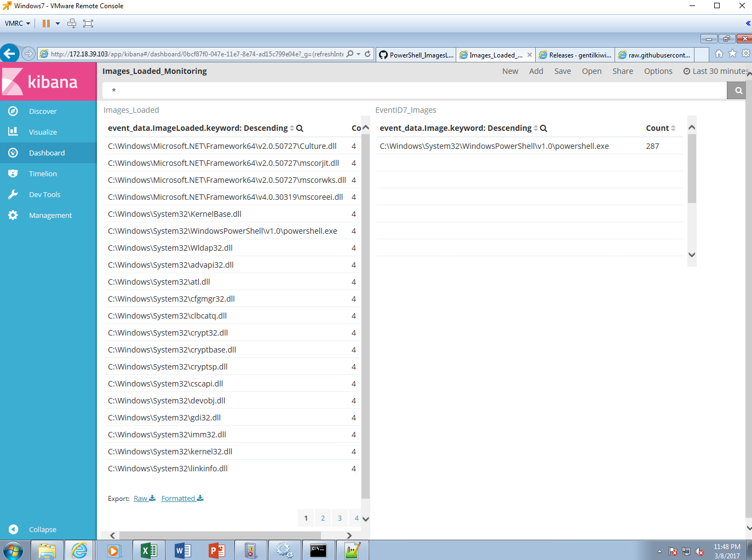Screen dimensions: 752x560
Task: Switch to raw.githubusercontent browser tab
Action: click(x=655, y=55)
